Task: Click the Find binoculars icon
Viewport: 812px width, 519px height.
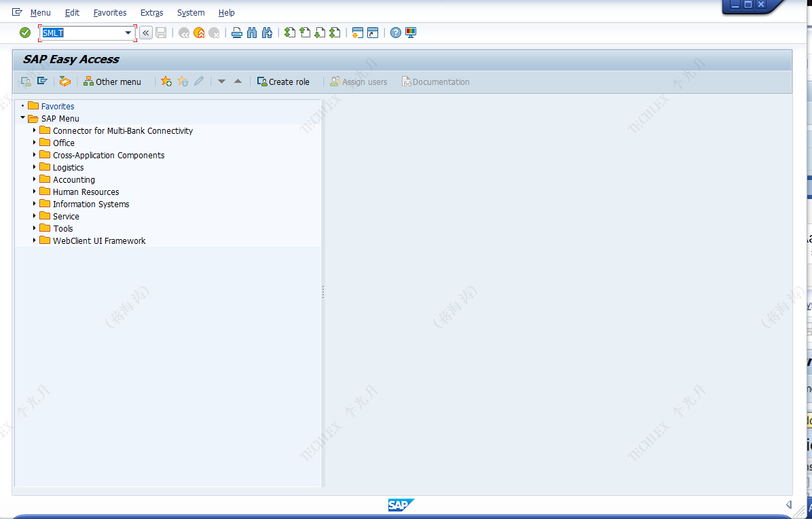Action: [x=252, y=33]
